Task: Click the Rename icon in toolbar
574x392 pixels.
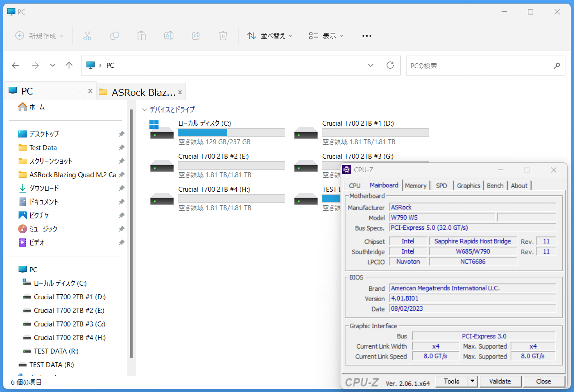Action: point(169,36)
